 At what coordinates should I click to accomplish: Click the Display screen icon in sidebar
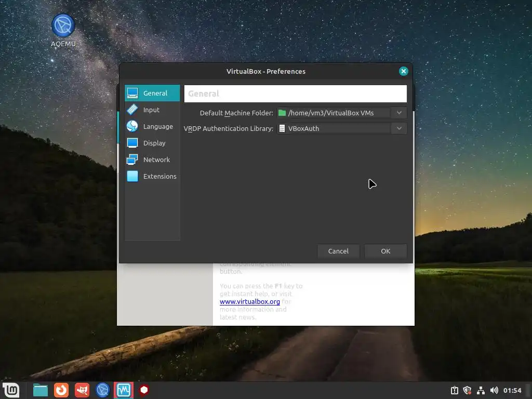132,143
